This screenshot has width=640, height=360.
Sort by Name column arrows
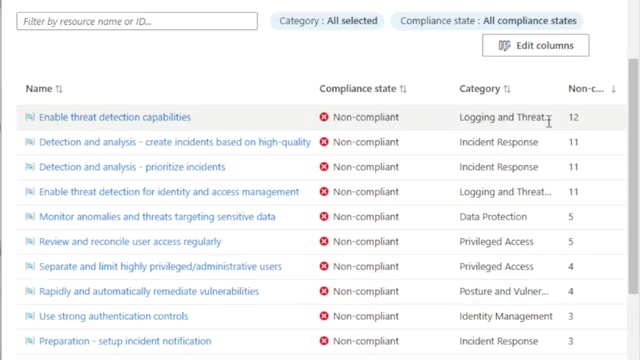(x=59, y=89)
